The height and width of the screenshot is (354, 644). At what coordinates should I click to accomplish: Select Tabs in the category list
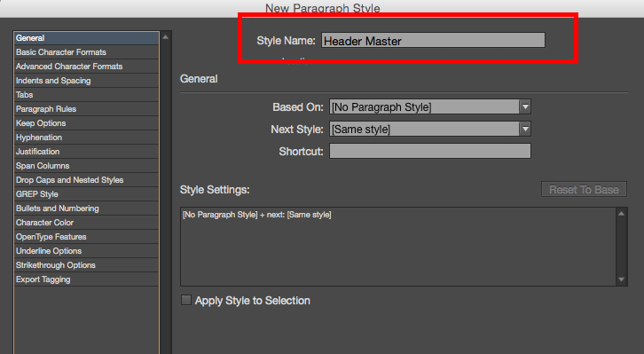(x=86, y=95)
